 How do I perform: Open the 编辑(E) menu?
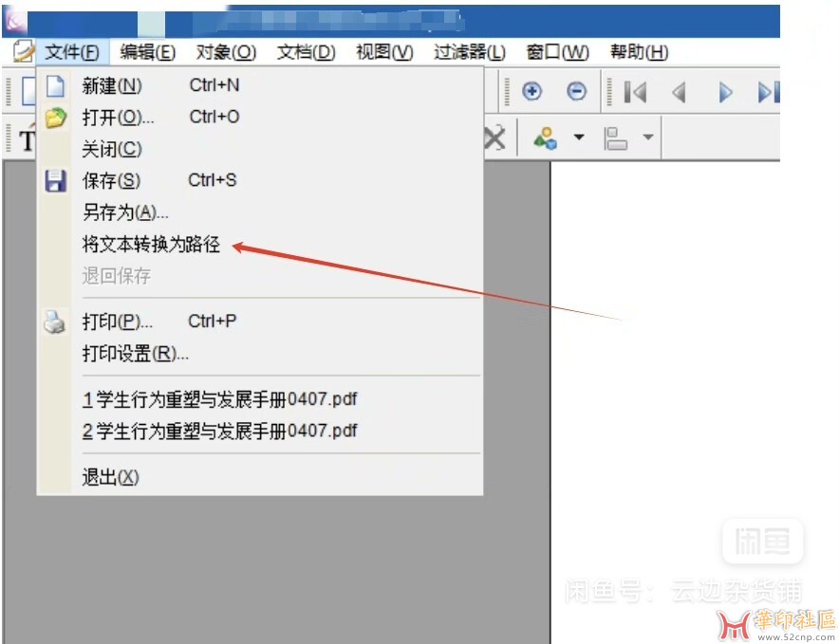click(x=147, y=52)
